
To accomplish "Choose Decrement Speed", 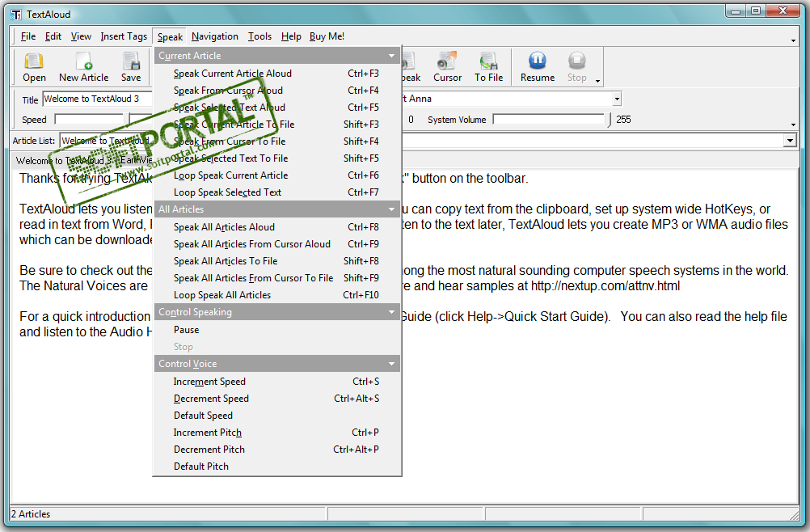I will pyautogui.click(x=277, y=399).
